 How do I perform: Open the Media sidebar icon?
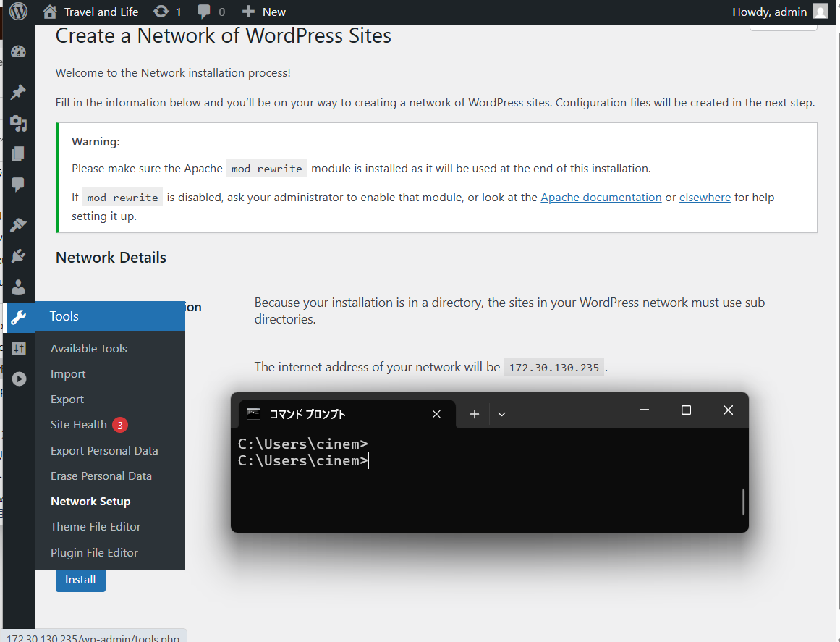tap(19, 123)
